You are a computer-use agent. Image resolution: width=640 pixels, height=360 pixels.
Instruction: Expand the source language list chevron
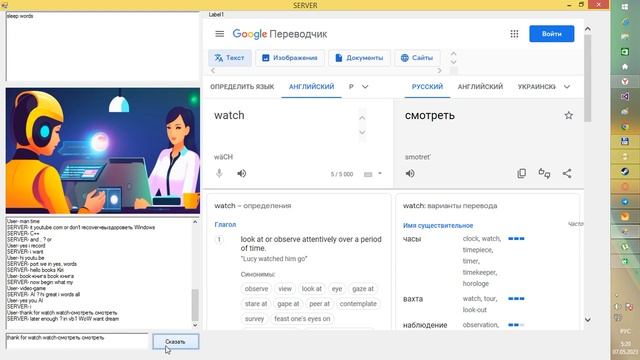point(365,87)
